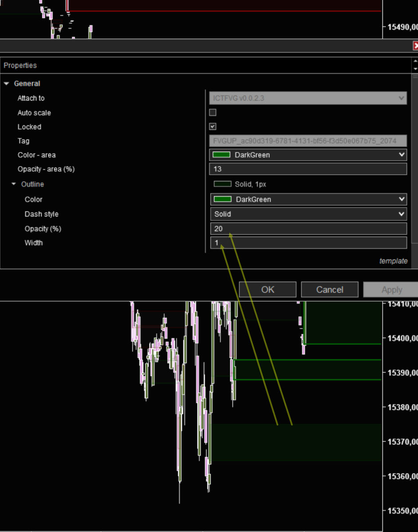Select the 15390,00 price axis label
418x532 pixels.
point(402,373)
